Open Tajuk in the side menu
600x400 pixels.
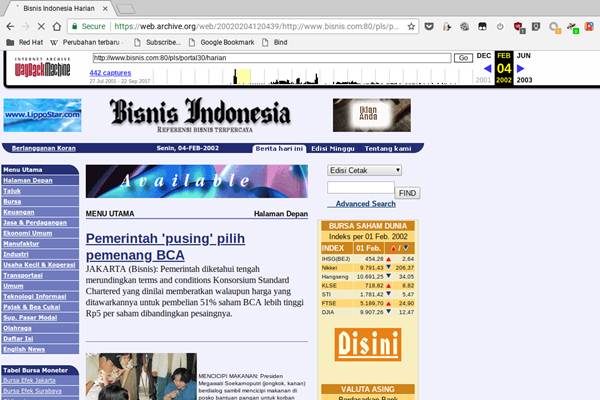pos(12,191)
